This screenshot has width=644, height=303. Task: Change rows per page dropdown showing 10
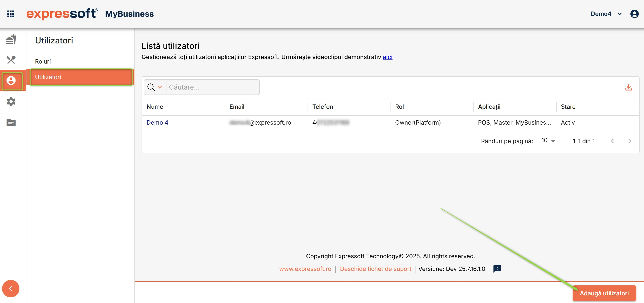[548, 141]
